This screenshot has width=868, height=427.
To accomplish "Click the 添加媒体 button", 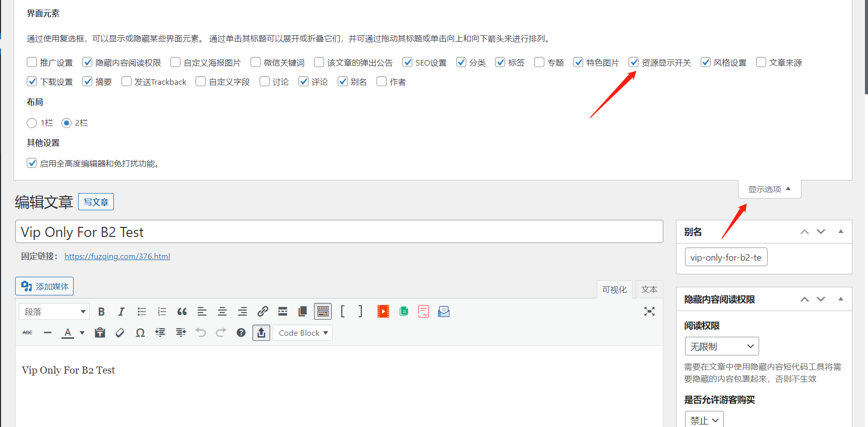I will (44, 286).
